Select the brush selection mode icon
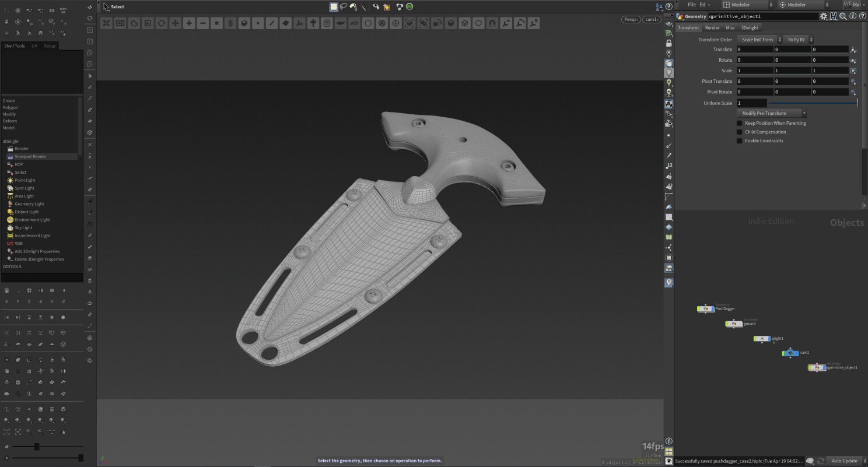The image size is (868, 467). click(353, 6)
